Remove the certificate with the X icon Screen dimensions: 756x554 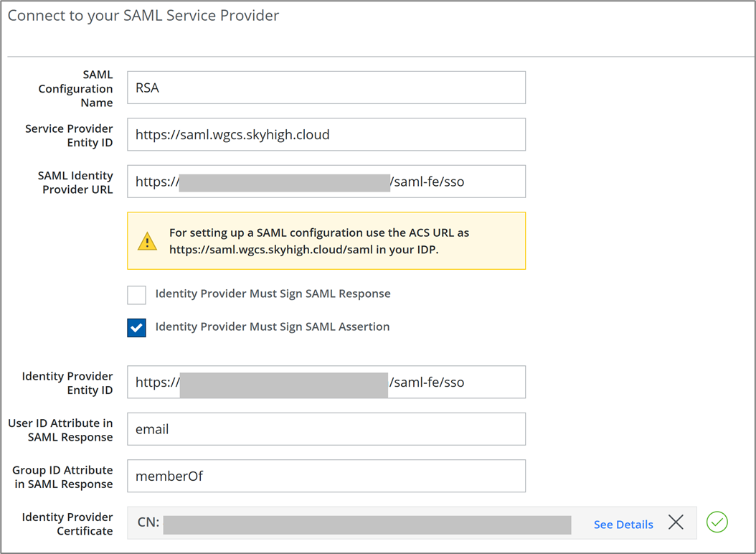point(676,522)
